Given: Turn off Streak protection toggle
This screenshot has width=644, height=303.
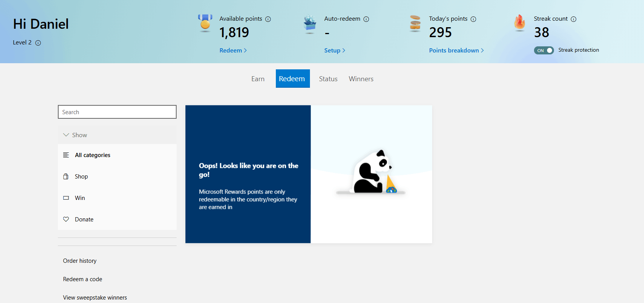Looking at the screenshot, I should [544, 50].
